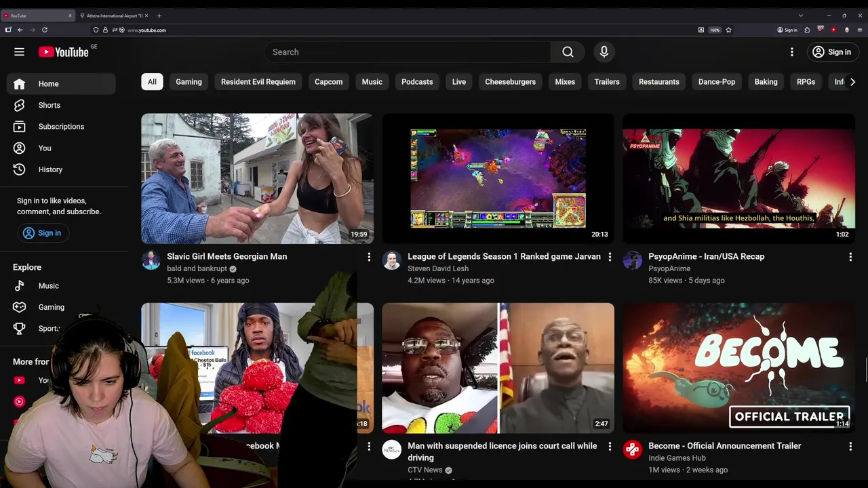This screenshot has height=488, width=868.
Task: Start voice search with the microphone
Action: click(604, 52)
